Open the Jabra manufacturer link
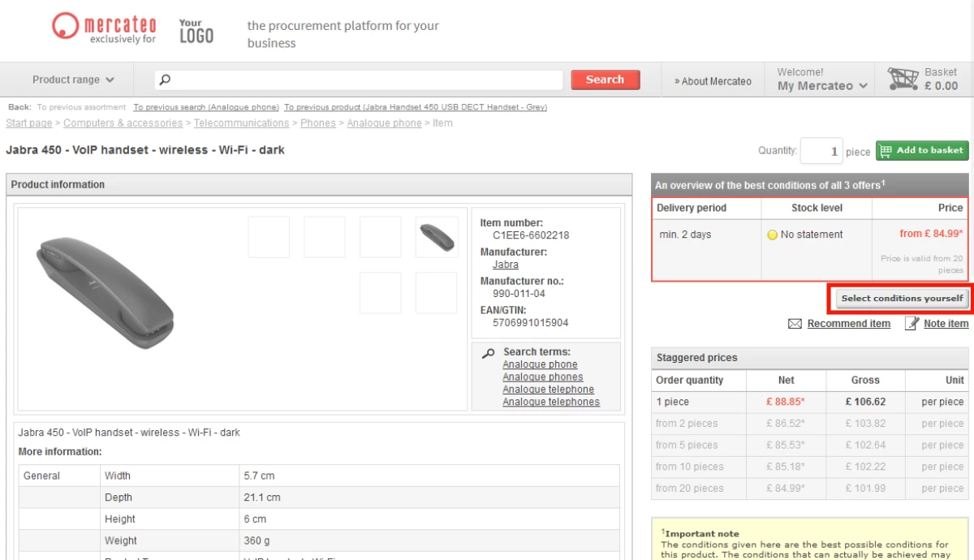The width and height of the screenshot is (974, 560). click(505, 265)
